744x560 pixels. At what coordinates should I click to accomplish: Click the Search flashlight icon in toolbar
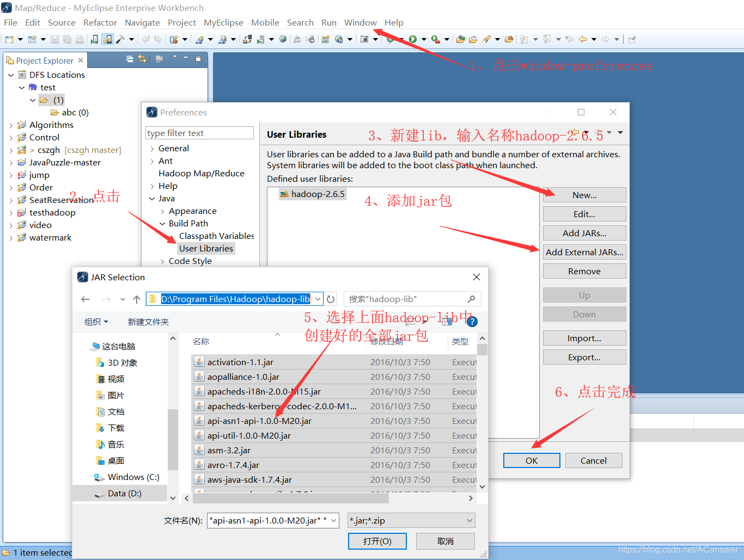coord(486,39)
